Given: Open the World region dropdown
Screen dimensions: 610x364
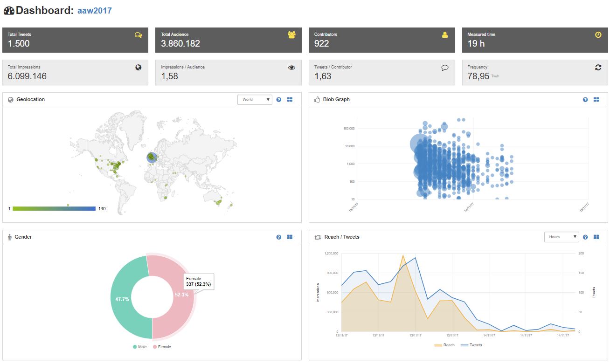Looking at the screenshot, I should coord(255,100).
